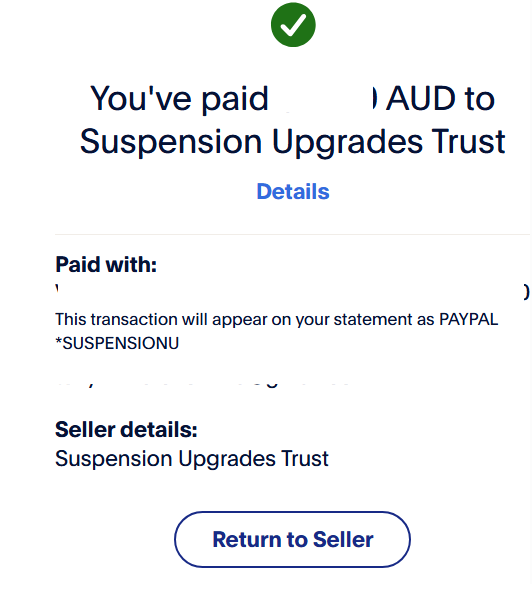Click the Return to Seller button
Image resolution: width=532 pixels, height=592 pixels.
pos(292,539)
